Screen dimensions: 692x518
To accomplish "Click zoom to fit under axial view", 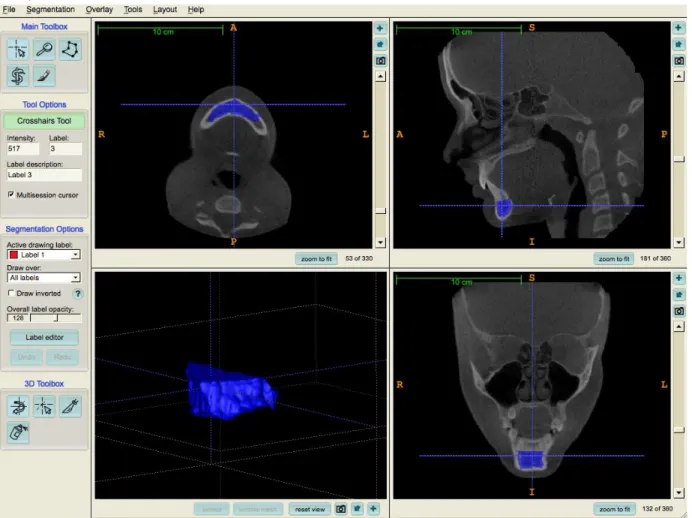I will point(316,259).
